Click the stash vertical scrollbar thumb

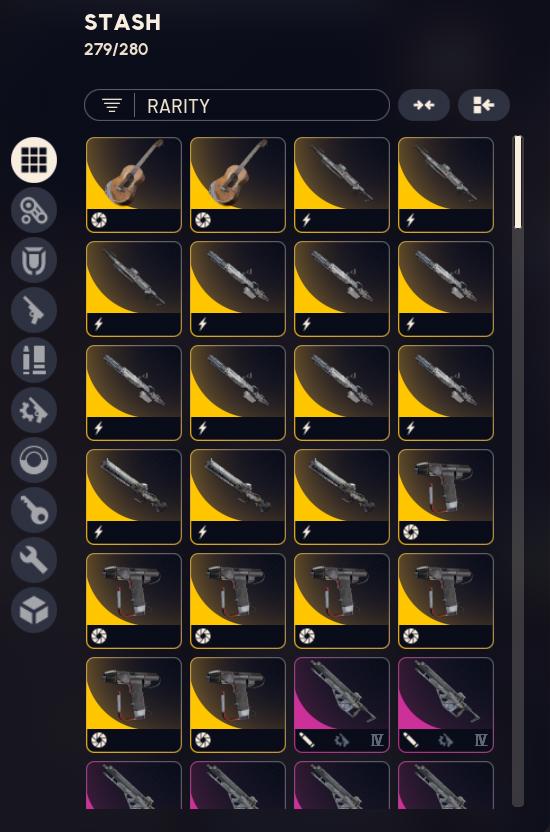click(518, 182)
